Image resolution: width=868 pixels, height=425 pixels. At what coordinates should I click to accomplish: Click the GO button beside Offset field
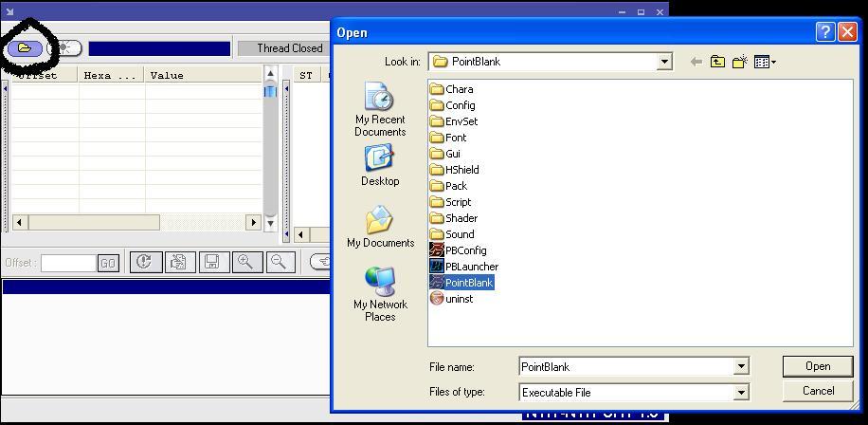point(108,263)
